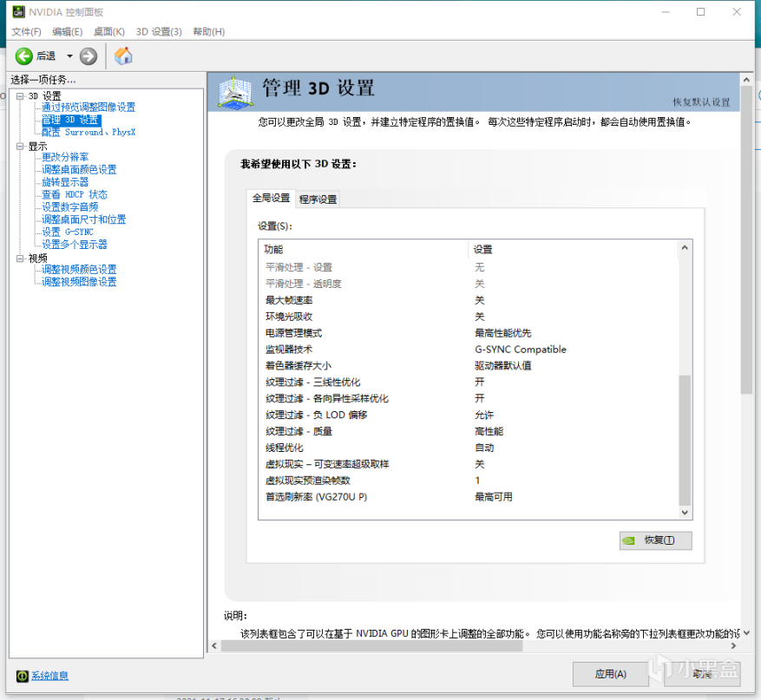Click the 恢复(T) button
This screenshot has width=761, height=700.
tap(656, 540)
